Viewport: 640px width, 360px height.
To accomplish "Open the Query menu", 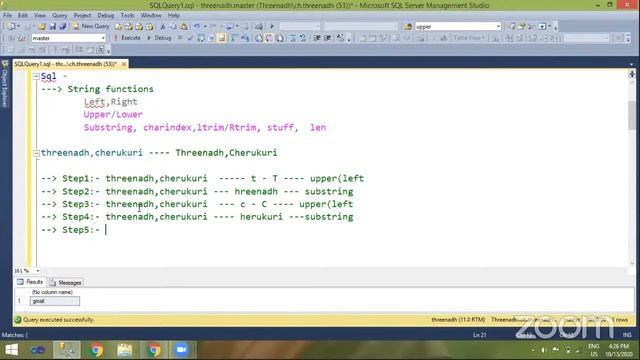I will 60,16.
